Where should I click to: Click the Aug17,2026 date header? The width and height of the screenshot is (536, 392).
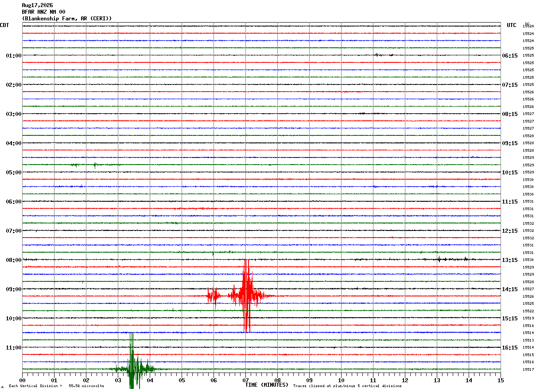(x=37, y=5)
